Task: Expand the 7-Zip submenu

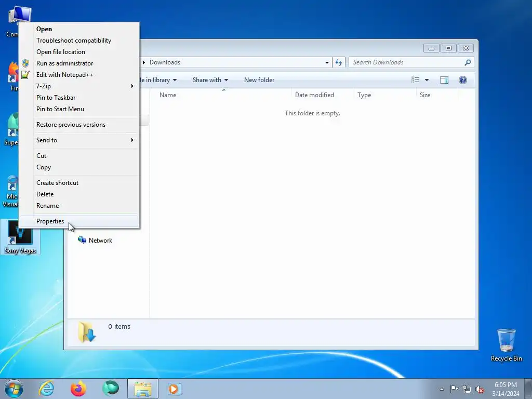Action: click(79, 86)
